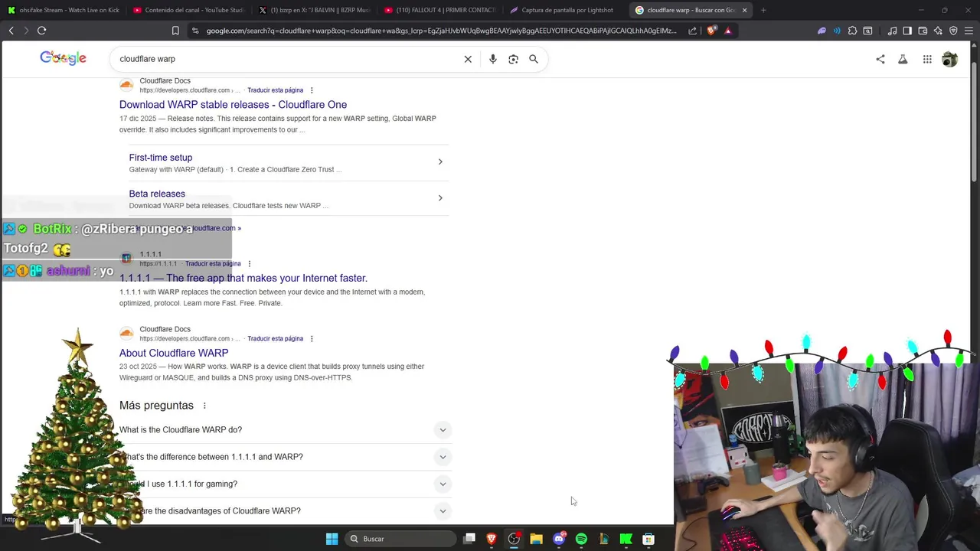Switch to Kick stream tab
This screenshot has height=551, width=980.
[64, 10]
